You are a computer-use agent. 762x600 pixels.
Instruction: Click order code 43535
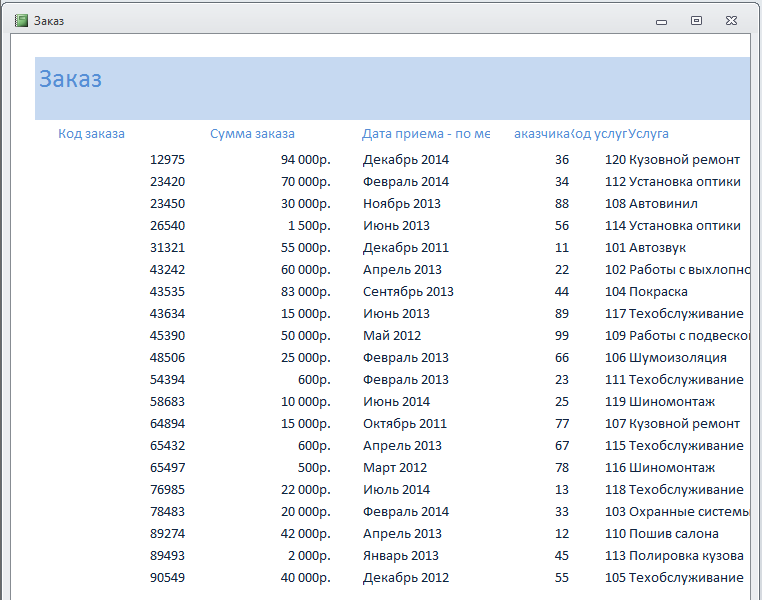(x=167, y=291)
